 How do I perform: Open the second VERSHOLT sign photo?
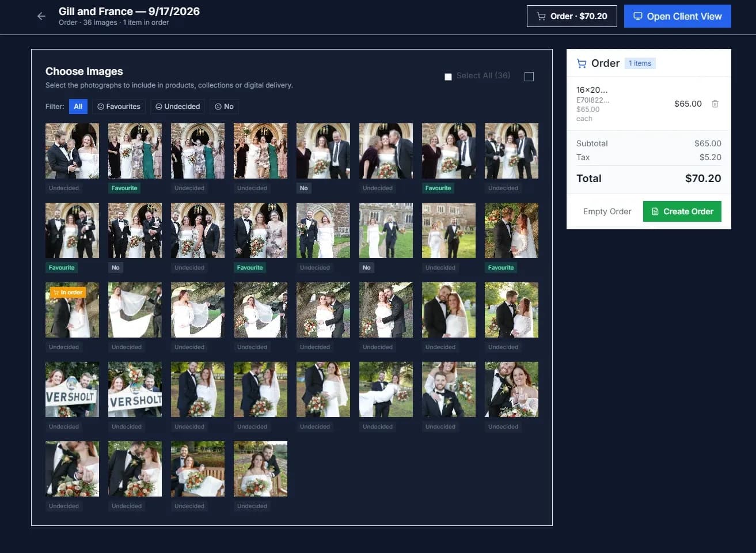(135, 389)
